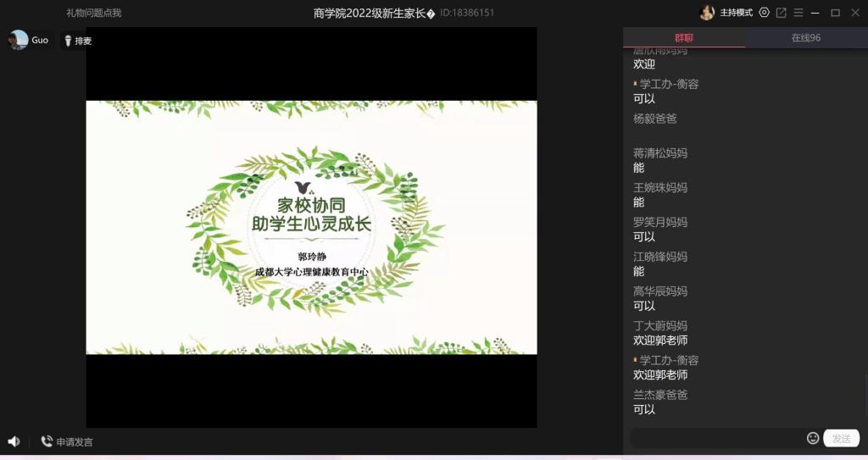Viewport: 868px width, 460px height.
Task: Click the 发送 send button
Action: click(x=842, y=439)
